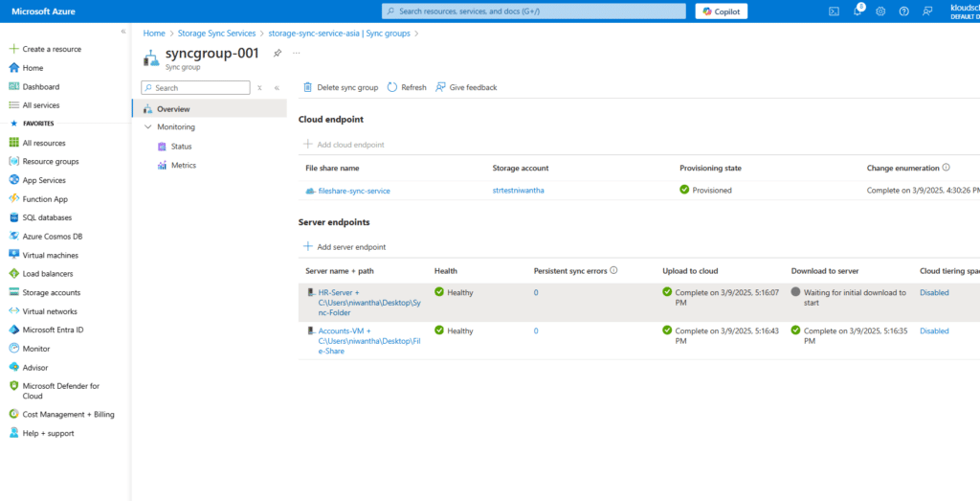Viewport: 980px width, 501px height.
Task: Open Status under Monitoring
Action: click(181, 147)
